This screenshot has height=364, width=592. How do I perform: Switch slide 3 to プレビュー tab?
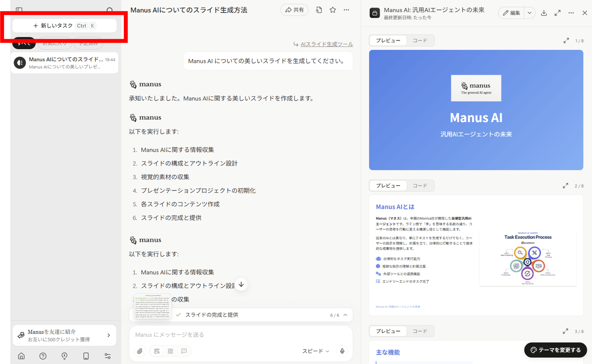click(388, 331)
